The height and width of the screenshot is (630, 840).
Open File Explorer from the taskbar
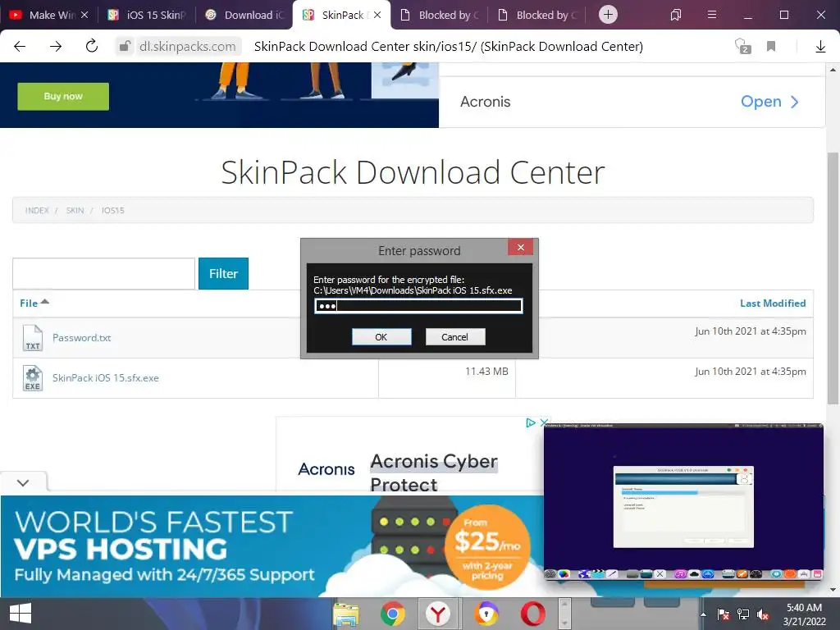(346, 614)
